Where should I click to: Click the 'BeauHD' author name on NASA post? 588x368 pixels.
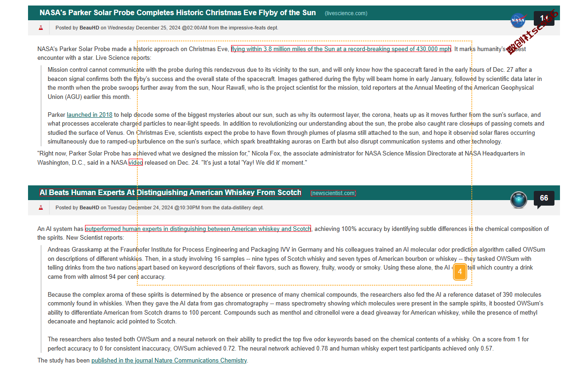click(x=90, y=28)
